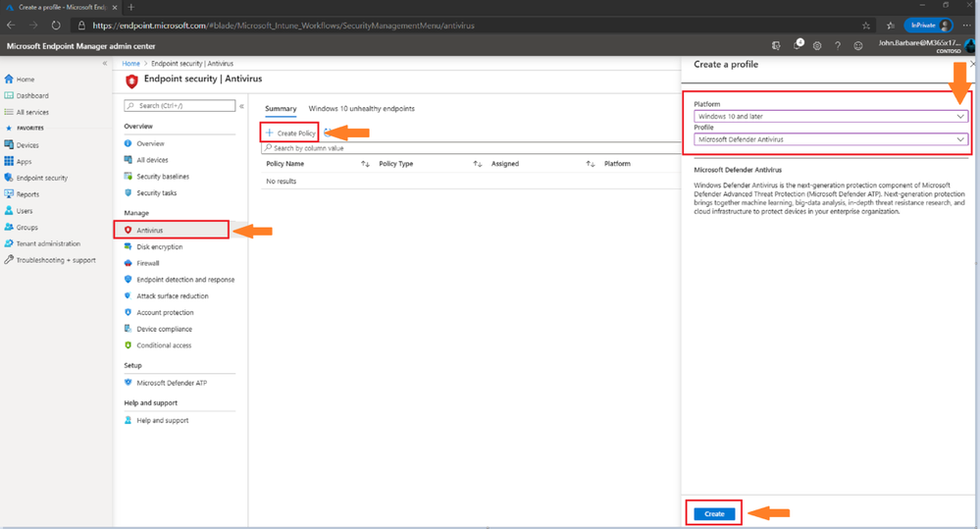Open the John.Barbare account menu
980x529 pixels.
click(926, 46)
